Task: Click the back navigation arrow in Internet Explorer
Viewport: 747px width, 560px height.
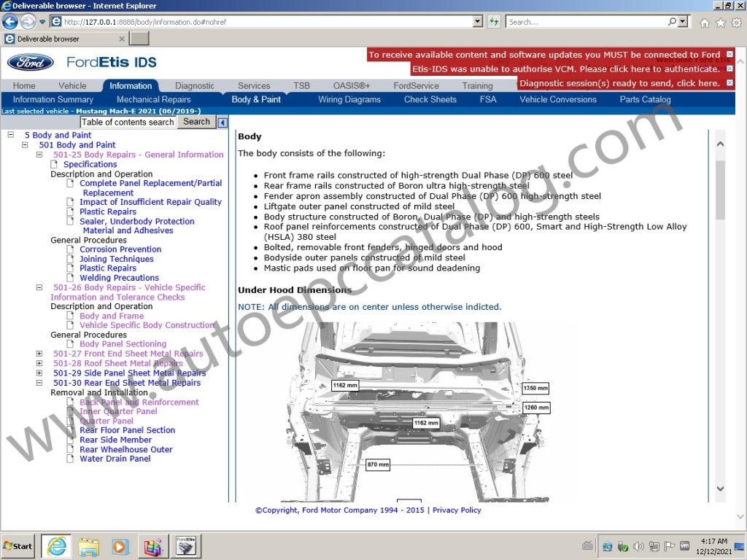Action: point(9,21)
